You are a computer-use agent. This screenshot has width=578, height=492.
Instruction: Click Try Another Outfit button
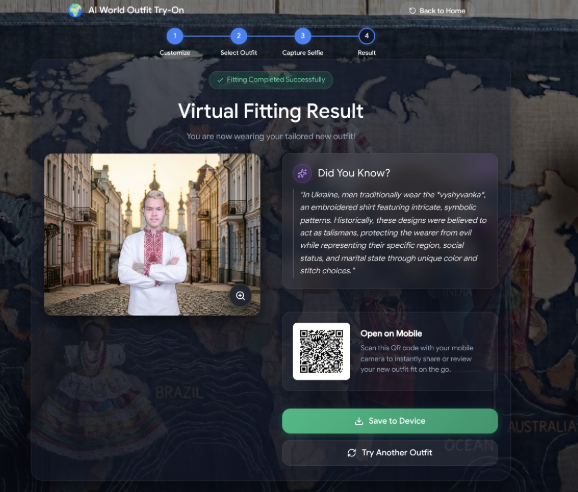[x=390, y=453]
